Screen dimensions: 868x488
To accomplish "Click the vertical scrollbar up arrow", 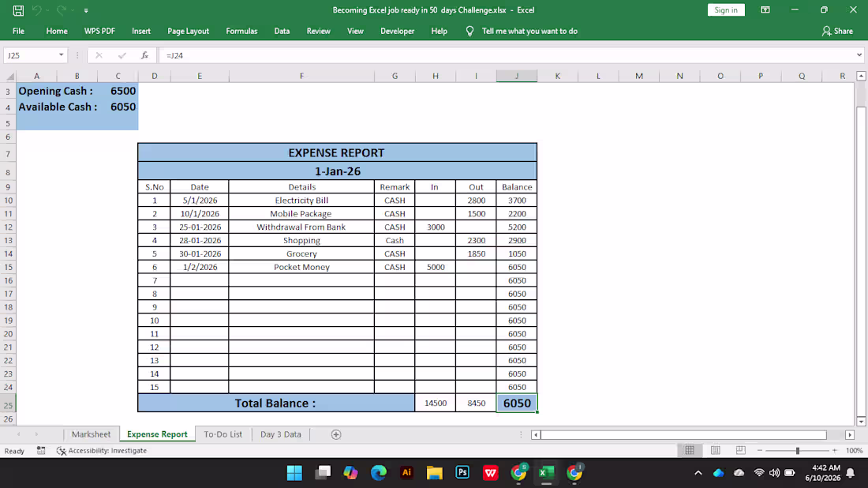I will click(x=861, y=76).
